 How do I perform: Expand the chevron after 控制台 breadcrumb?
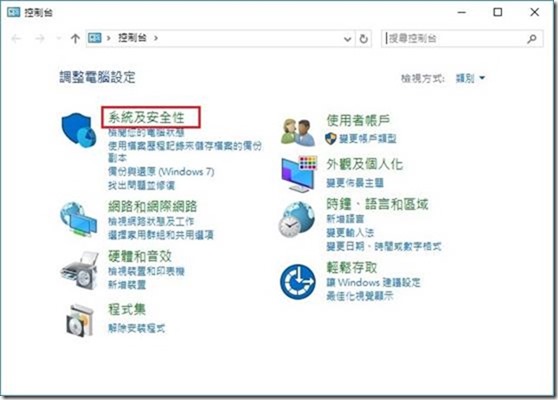click(156, 38)
